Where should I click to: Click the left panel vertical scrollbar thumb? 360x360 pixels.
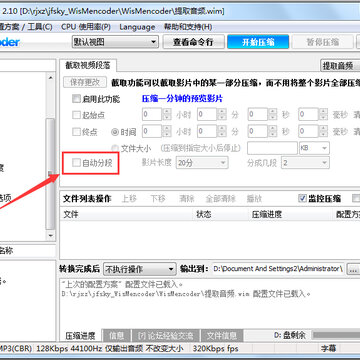point(50,173)
